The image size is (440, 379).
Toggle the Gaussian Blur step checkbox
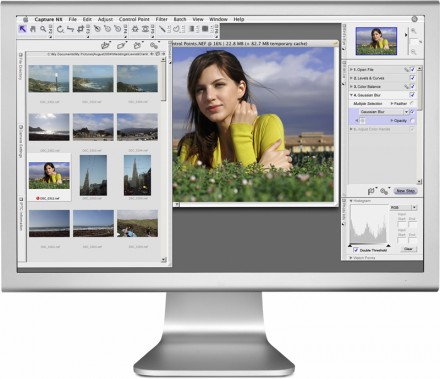[x=412, y=95]
